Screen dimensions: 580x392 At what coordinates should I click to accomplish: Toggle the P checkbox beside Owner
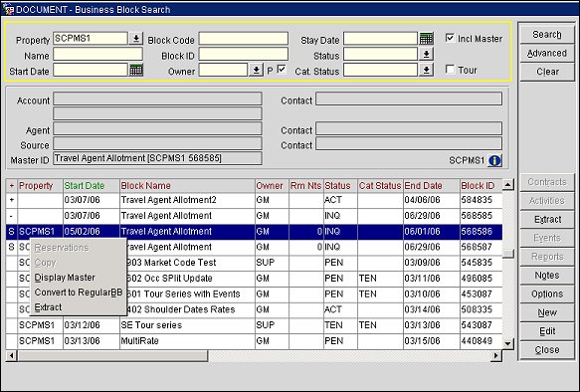(x=282, y=70)
